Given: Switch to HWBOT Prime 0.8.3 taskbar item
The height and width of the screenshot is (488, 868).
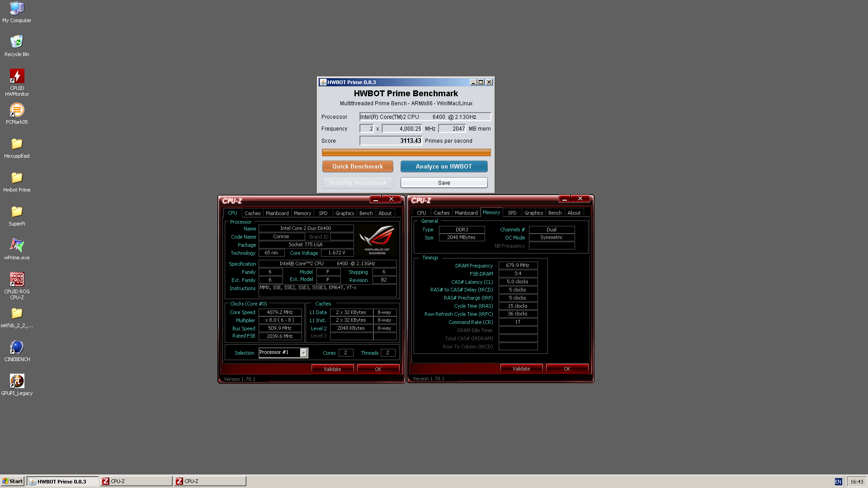Looking at the screenshot, I should [x=62, y=481].
